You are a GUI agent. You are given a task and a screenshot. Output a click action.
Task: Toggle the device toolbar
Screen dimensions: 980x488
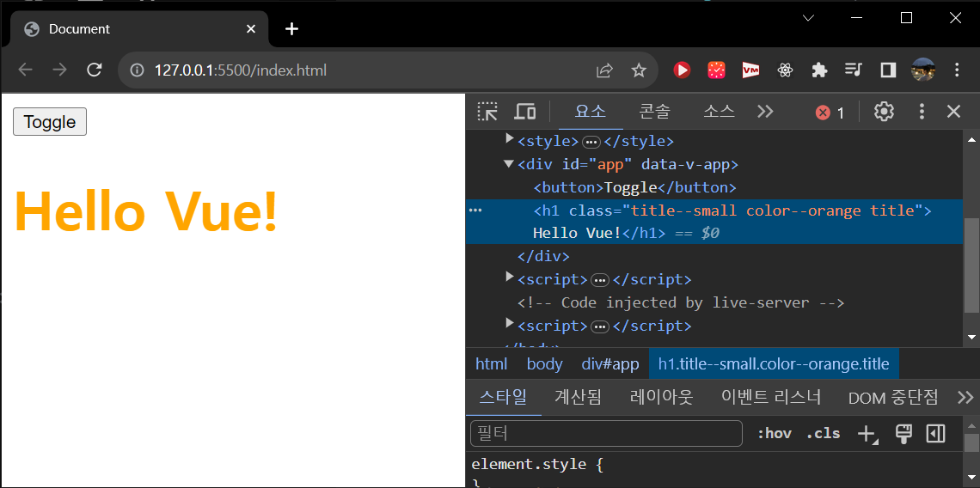tap(525, 112)
